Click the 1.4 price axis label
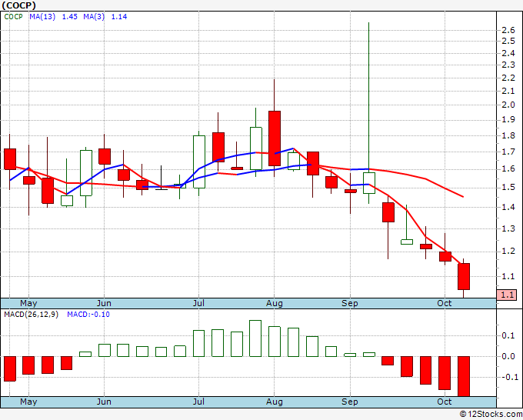This screenshot has height=420, width=523. coord(508,207)
